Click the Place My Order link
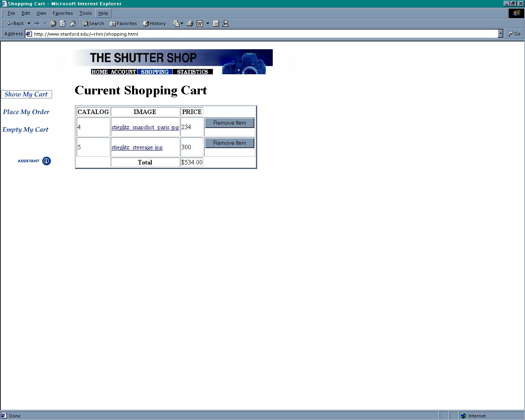This screenshot has width=525, height=420. pos(26,112)
